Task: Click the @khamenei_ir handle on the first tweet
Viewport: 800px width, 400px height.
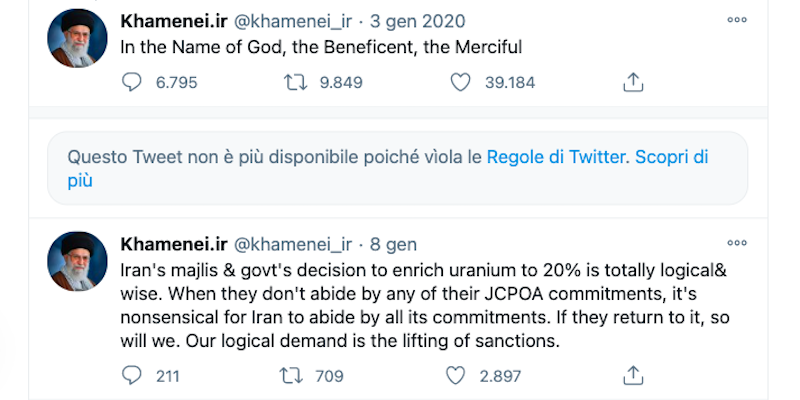Action: [292, 21]
